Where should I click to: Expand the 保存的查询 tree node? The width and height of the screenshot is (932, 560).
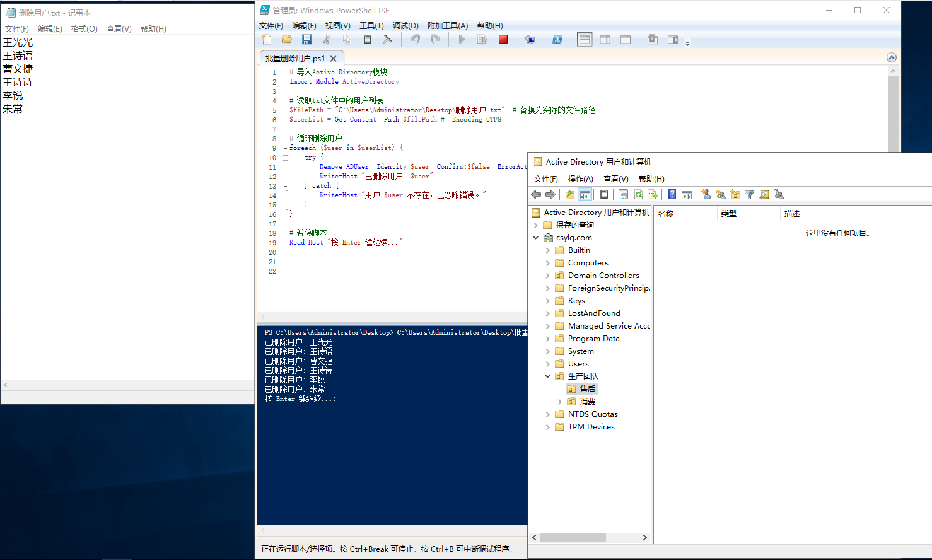click(x=536, y=225)
